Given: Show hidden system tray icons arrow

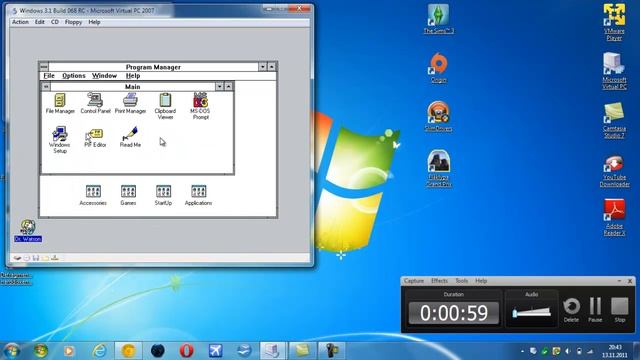Looking at the screenshot, I should [x=522, y=351].
